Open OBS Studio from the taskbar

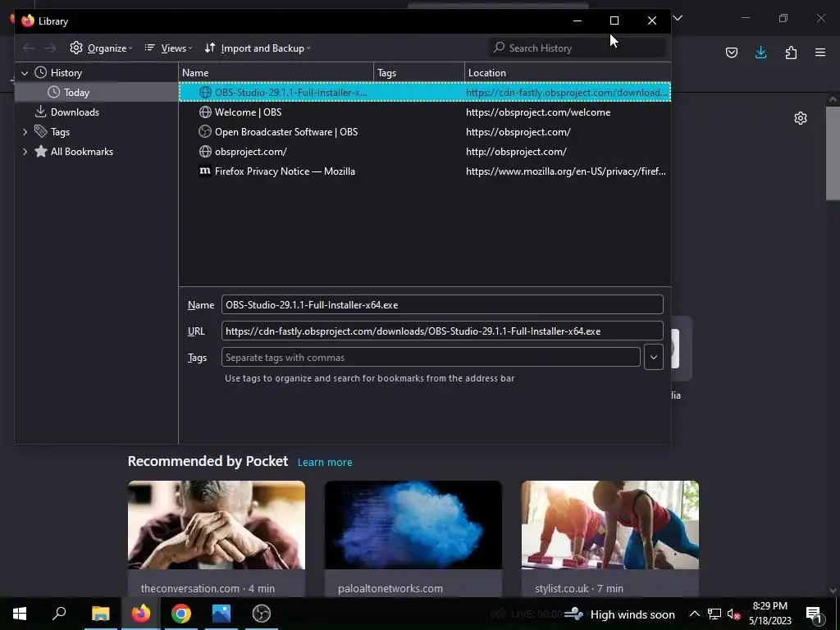(x=262, y=614)
